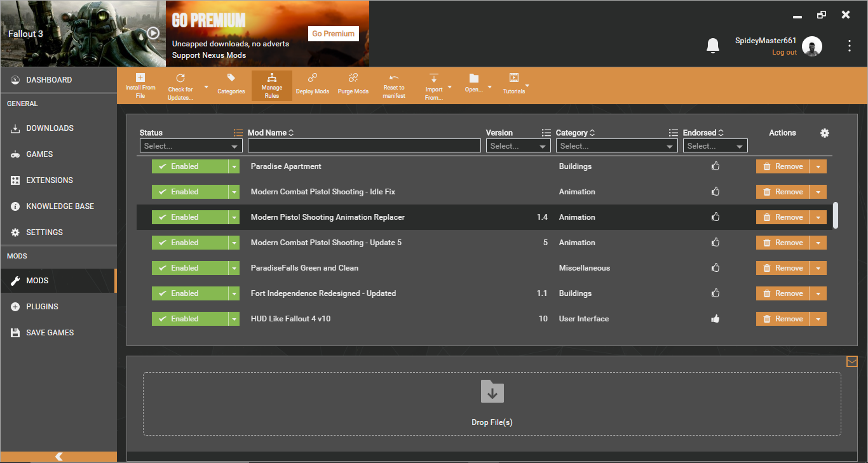This screenshot has height=463, width=868.
Task: Open the Downloads section
Action: [58, 128]
